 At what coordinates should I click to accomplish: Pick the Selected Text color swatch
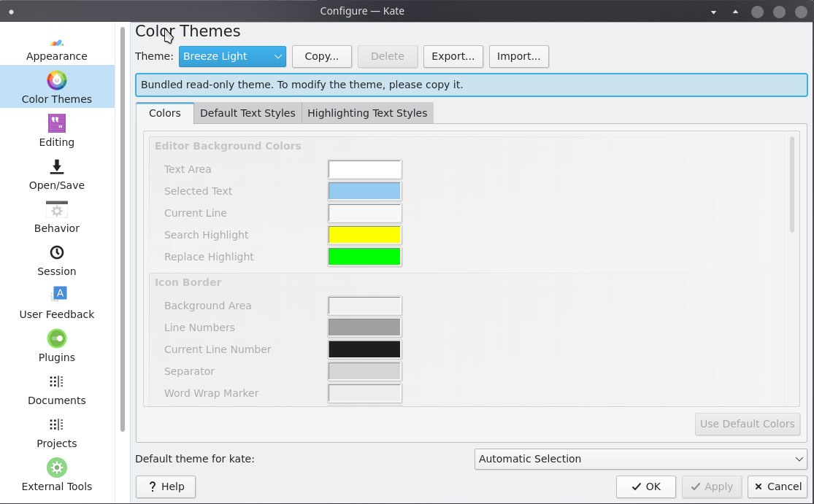pyautogui.click(x=364, y=191)
